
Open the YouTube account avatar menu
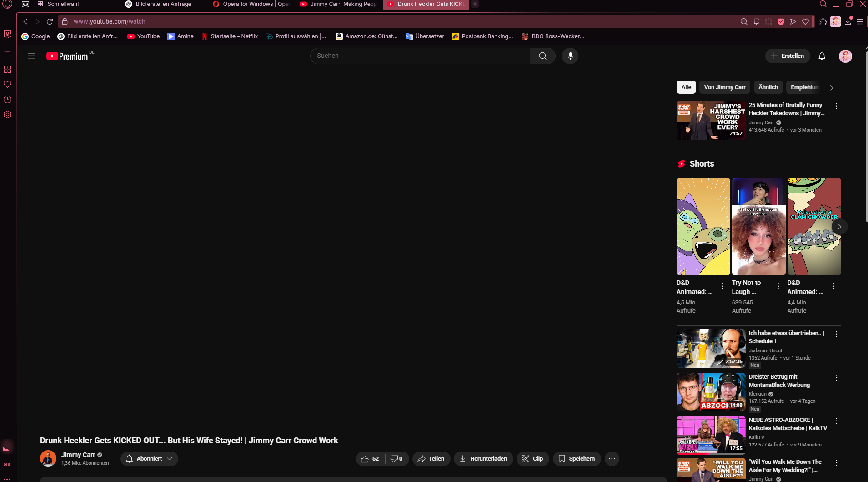pyautogui.click(x=845, y=56)
